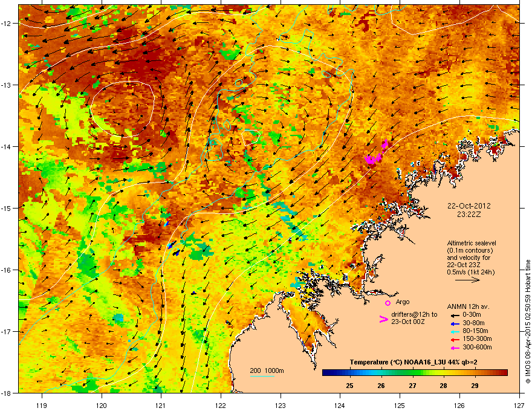Click the 150-300m depth label
This screenshot has width=532, height=411.
pyautogui.click(x=477, y=338)
